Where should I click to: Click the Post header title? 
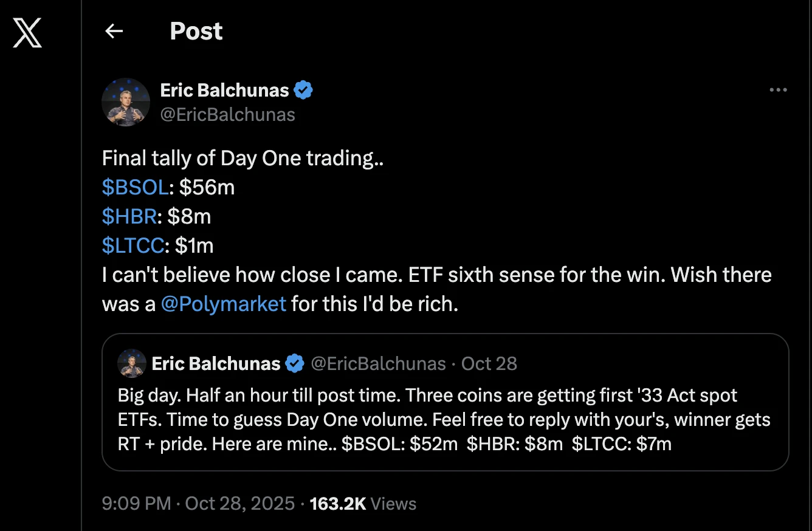tap(196, 31)
